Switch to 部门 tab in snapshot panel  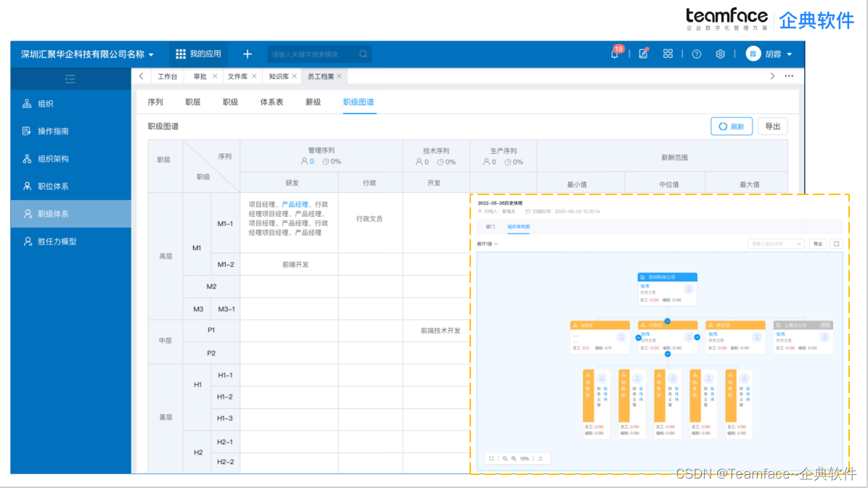coord(491,227)
